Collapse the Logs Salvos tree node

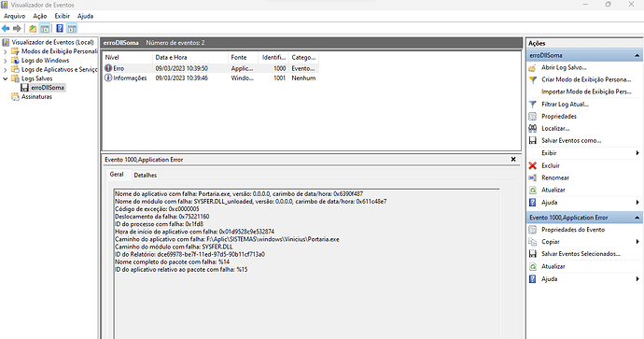pyautogui.click(x=6, y=78)
